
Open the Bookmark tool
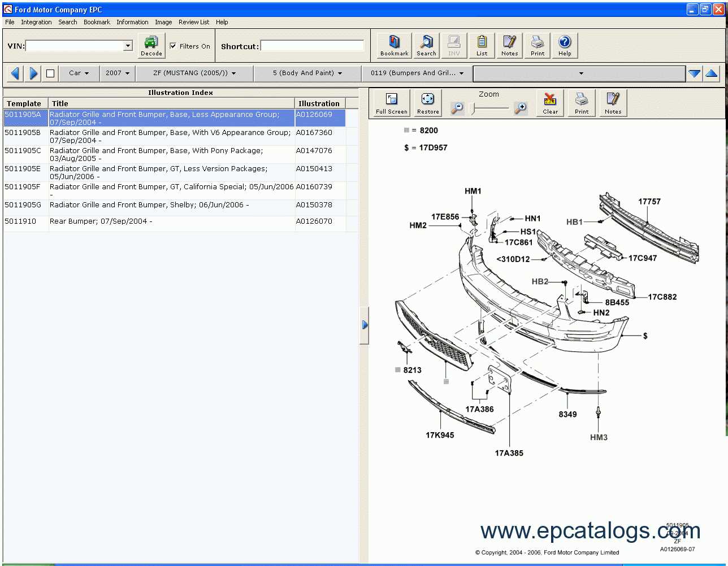[x=394, y=45]
